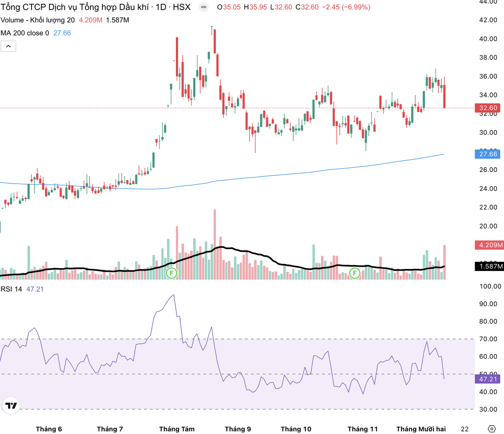The image size is (504, 434).
Task: Open the symbol title Tổng CTCP Dịch vụ
Action: (76, 7)
